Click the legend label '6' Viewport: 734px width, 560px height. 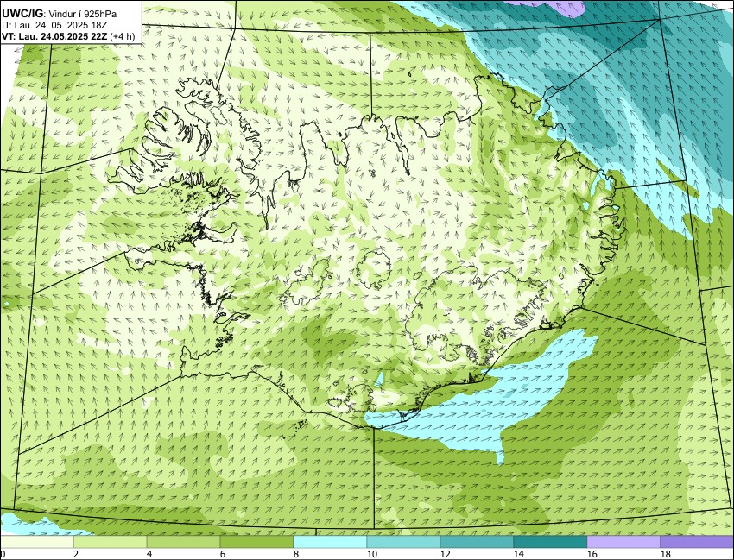[x=222, y=554]
